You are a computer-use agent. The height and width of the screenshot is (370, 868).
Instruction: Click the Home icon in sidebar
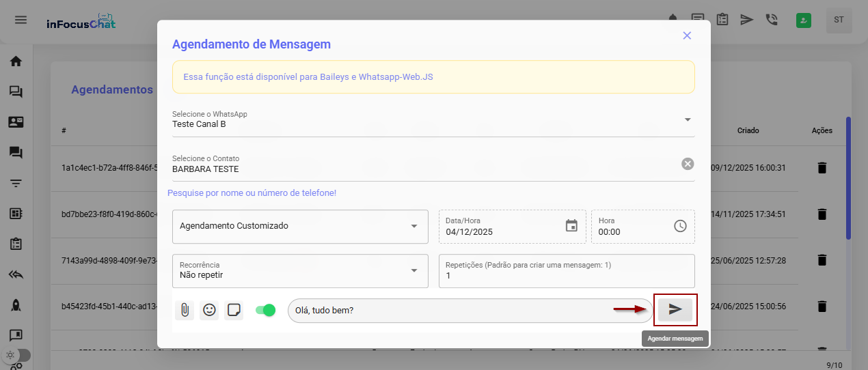[x=16, y=61]
